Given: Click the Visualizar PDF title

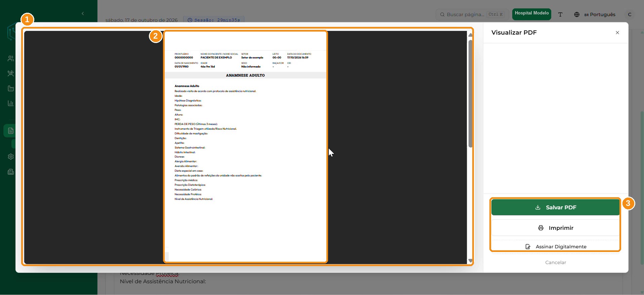Looking at the screenshot, I should pos(514,33).
